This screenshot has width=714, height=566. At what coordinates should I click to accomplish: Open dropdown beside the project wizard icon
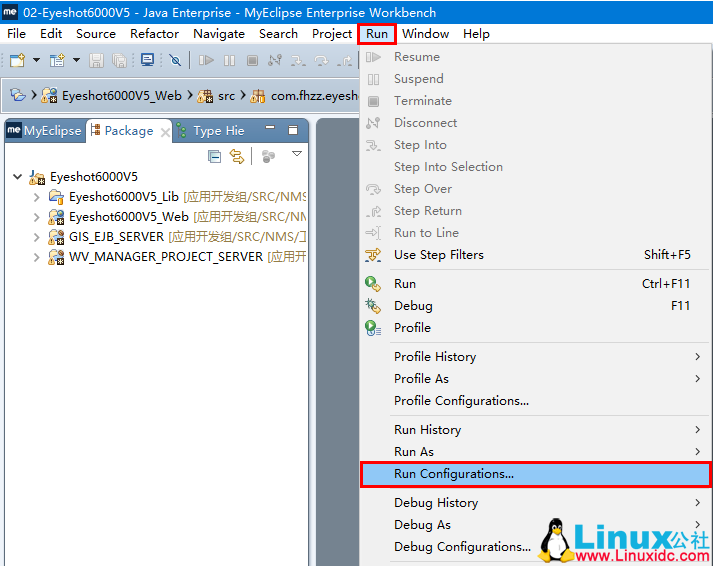coord(76,60)
